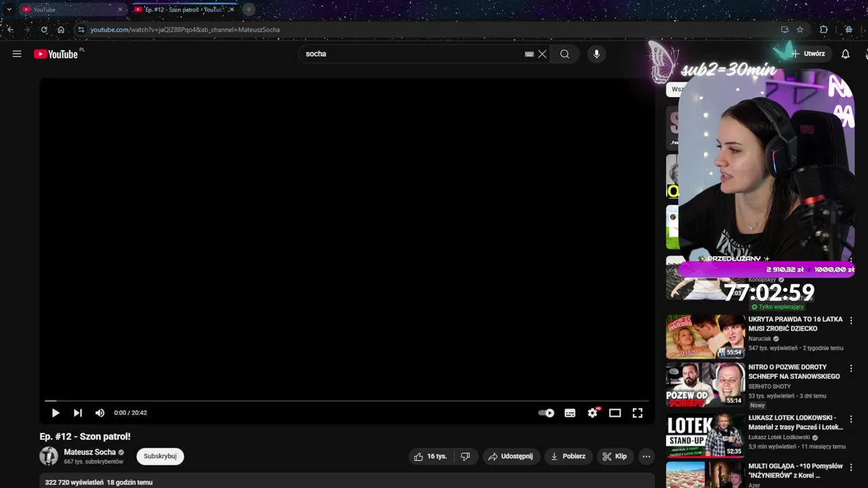
Task: Open the on-screen keyboard icon in search
Action: (x=529, y=54)
